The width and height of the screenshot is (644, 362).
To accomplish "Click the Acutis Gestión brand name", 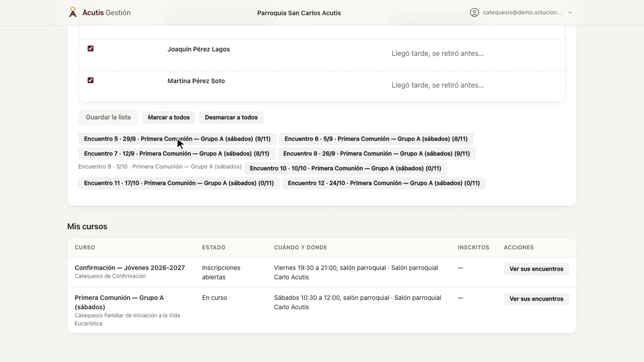I will click(x=106, y=12).
